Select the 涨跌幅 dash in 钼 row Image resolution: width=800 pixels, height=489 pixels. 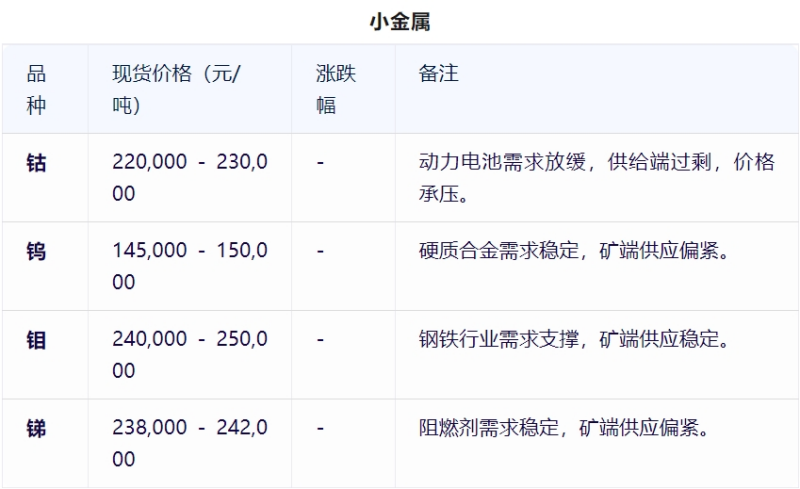pos(320,340)
